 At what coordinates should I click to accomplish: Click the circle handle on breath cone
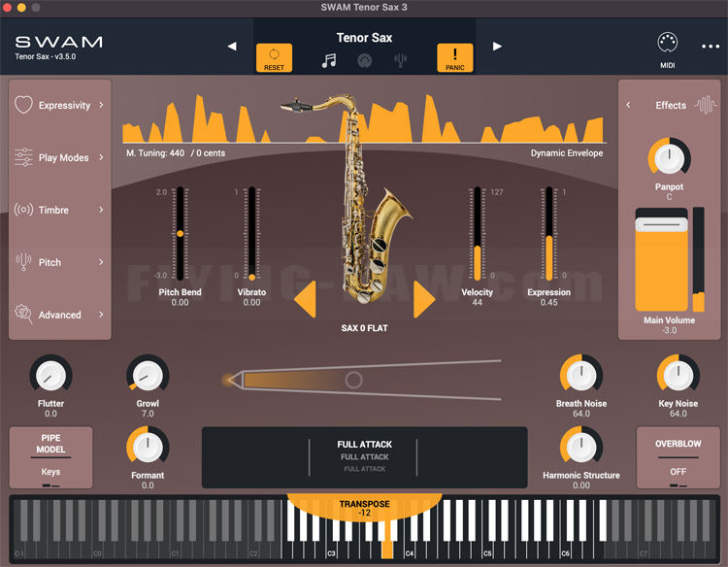point(353,380)
